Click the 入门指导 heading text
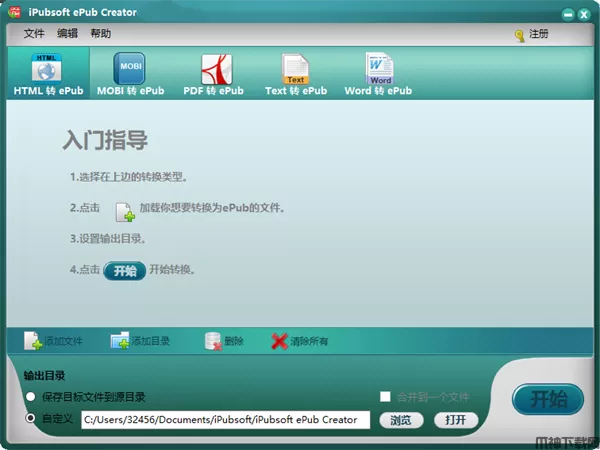Viewport: 600px width, 450px height. [105, 140]
